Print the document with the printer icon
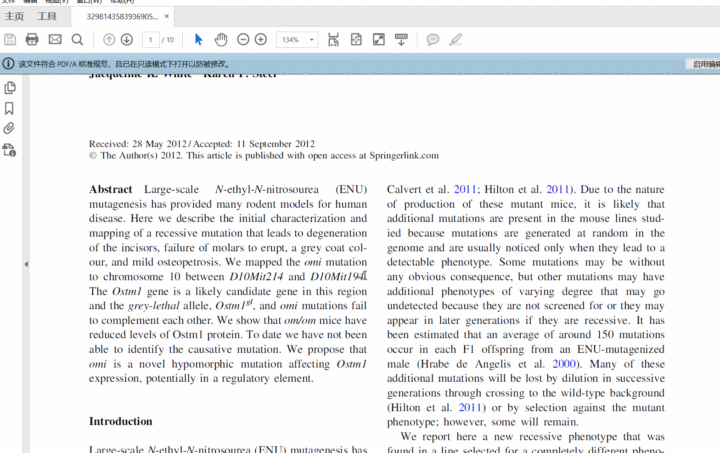 (x=32, y=39)
